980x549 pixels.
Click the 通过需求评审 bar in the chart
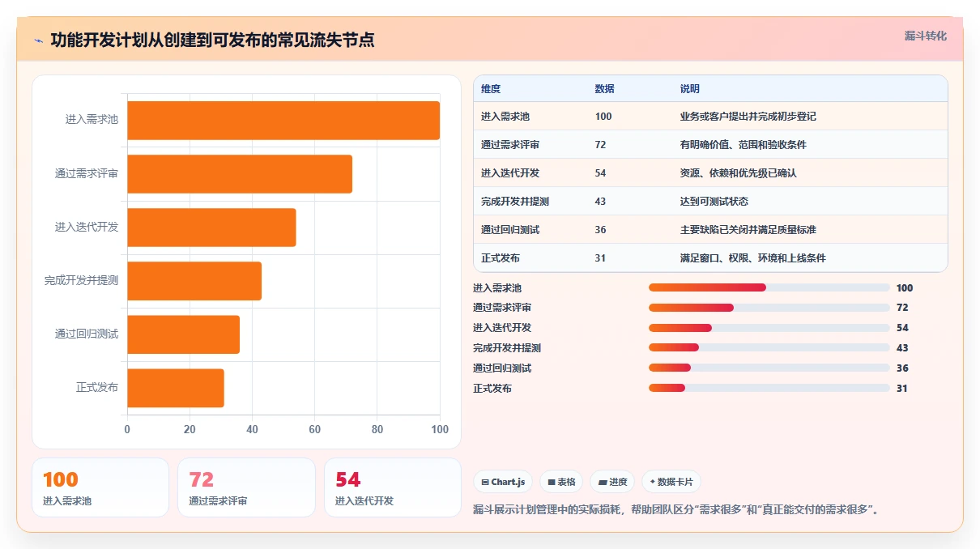click(x=240, y=174)
